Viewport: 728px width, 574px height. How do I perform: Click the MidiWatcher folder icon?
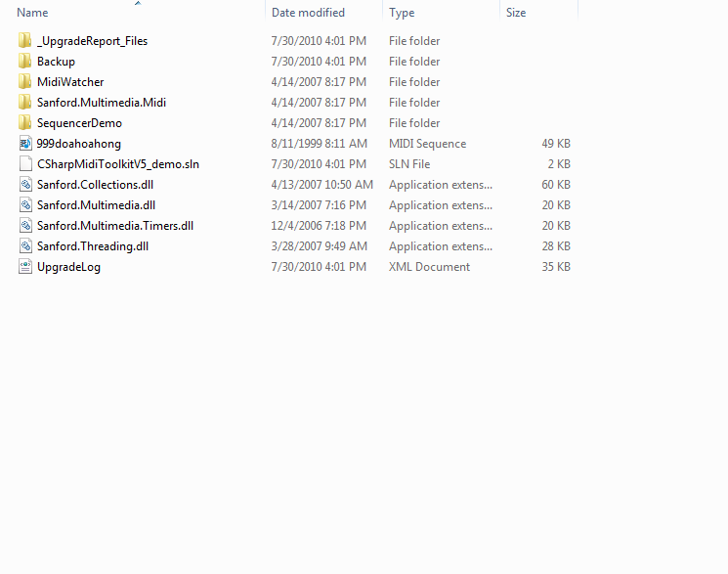point(25,81)
